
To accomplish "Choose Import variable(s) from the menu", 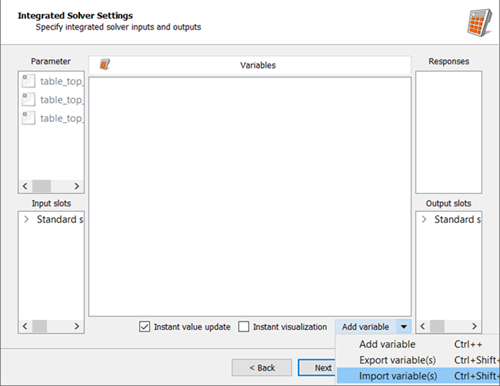I will (418, 376).
